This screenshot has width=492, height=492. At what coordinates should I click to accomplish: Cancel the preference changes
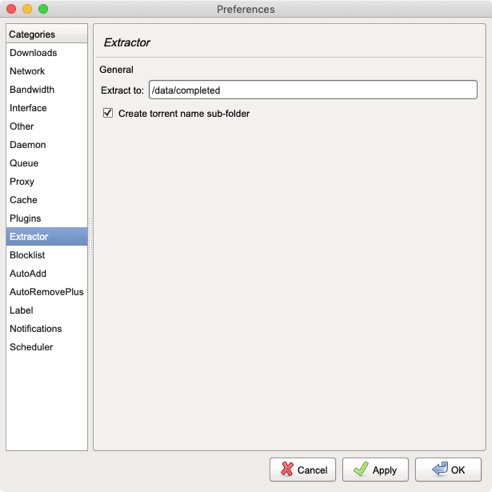click(x=303, y=470)
